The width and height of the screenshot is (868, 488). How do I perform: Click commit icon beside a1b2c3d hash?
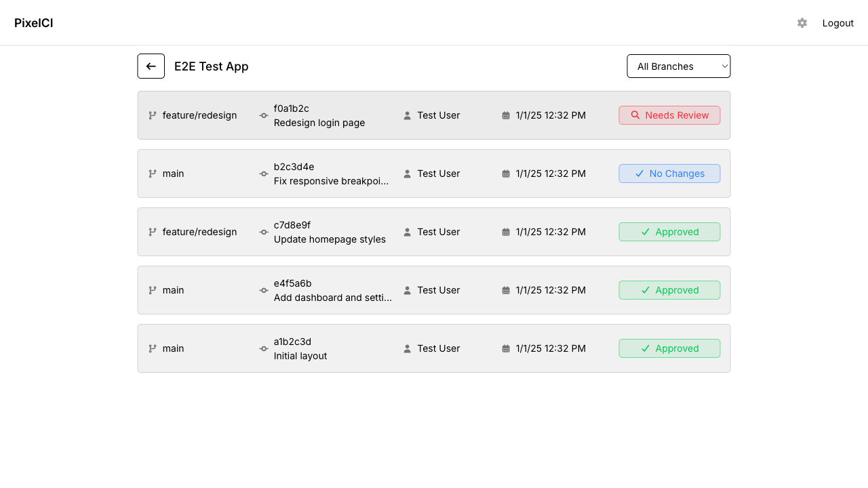pyautogui.click(x=264, y=349)
